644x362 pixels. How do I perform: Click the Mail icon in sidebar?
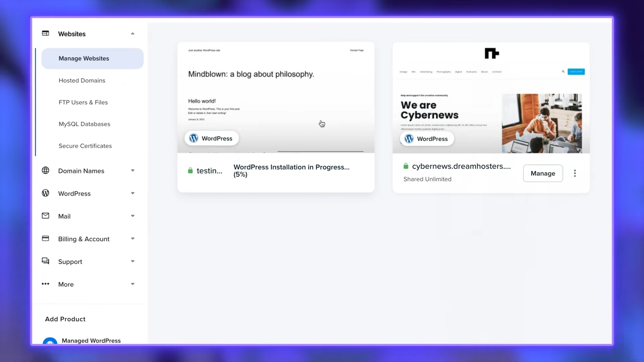point(45,216)
